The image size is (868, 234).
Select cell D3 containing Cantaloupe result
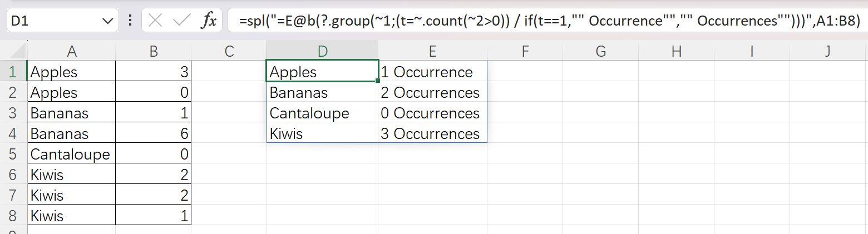322,113
